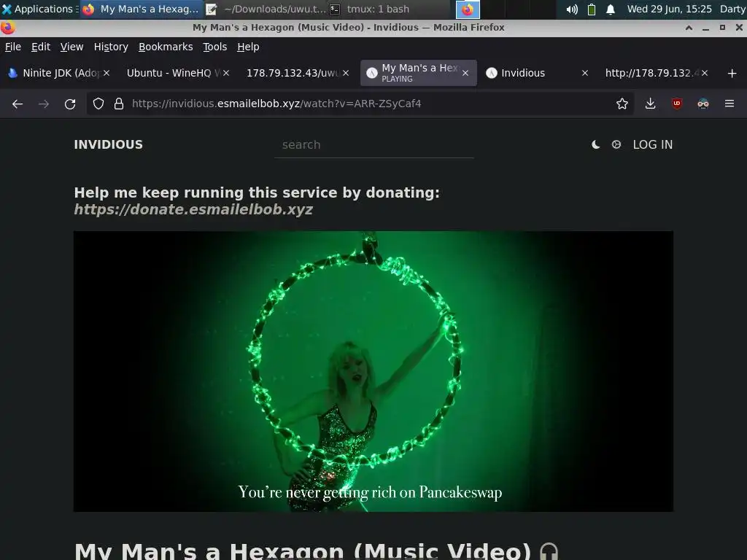747x560 pixels.
Task: Open the Firefox downloads panel
Action: click(x=650, y=104)
